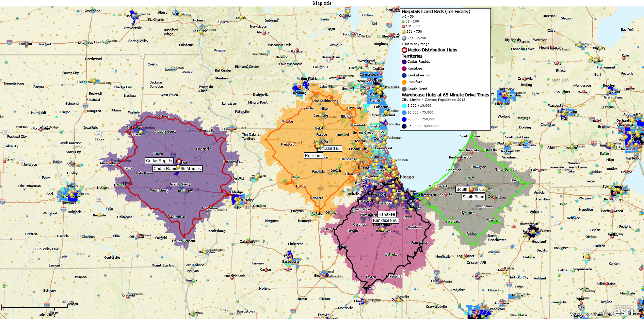Click the 'Frankenmuth' city label
The width and height of the screenshot is (644, 319).
607,67
